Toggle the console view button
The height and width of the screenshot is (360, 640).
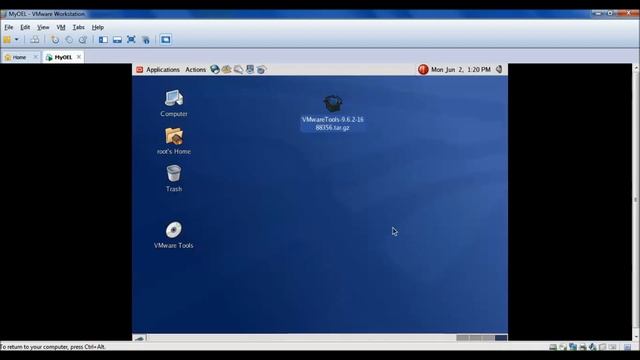[x=165, y=40]
